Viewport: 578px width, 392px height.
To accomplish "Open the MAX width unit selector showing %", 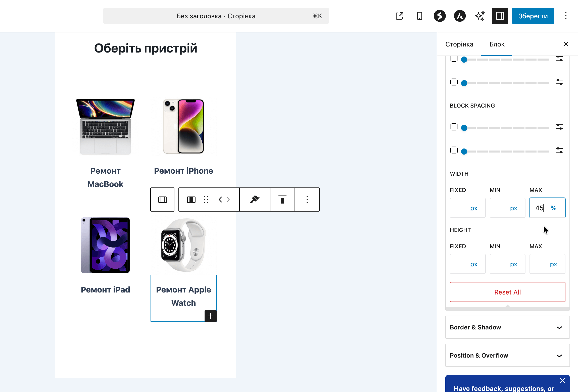I will pos(554,208).
